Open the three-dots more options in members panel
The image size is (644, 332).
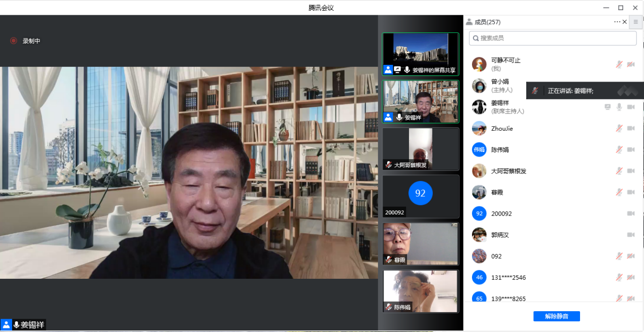click(617, 22)
